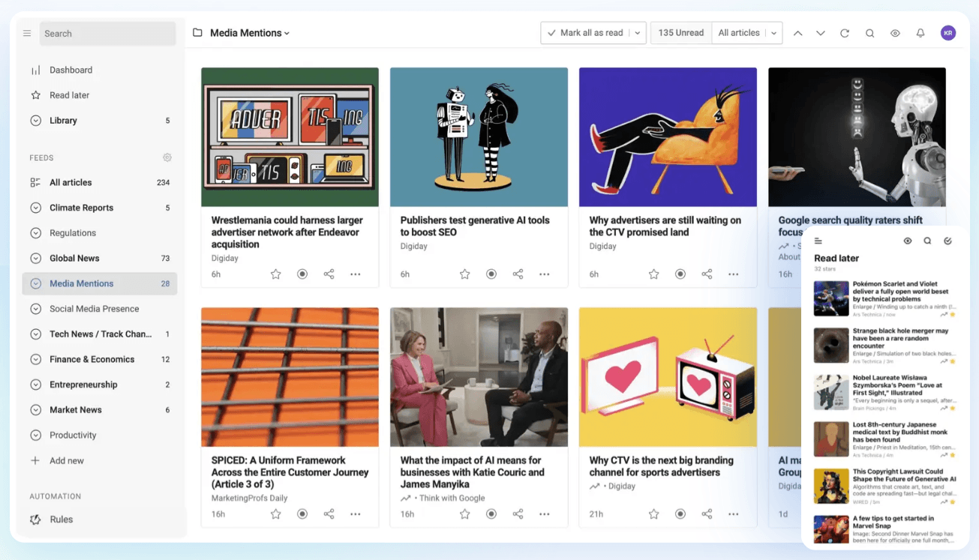
Task: Toggle read status of Wrestlemania article
Action: click(302, 274)
